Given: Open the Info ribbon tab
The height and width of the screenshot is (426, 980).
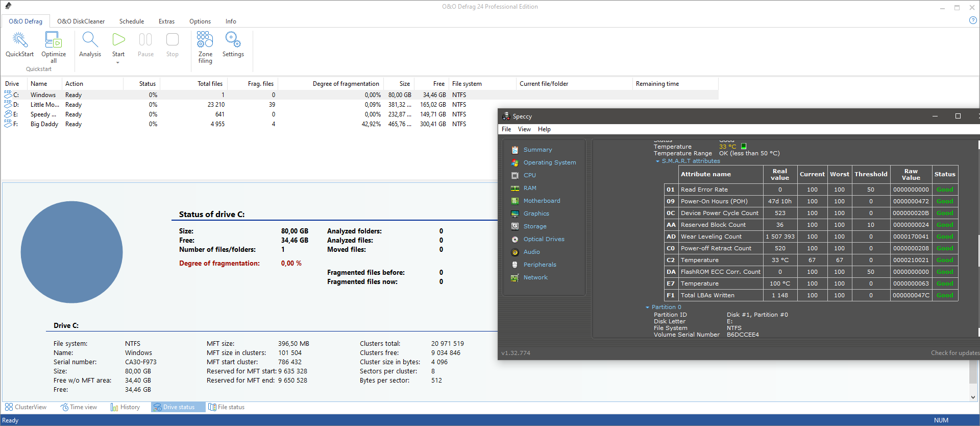Looking at the screenshot, I should coord(231,21).
